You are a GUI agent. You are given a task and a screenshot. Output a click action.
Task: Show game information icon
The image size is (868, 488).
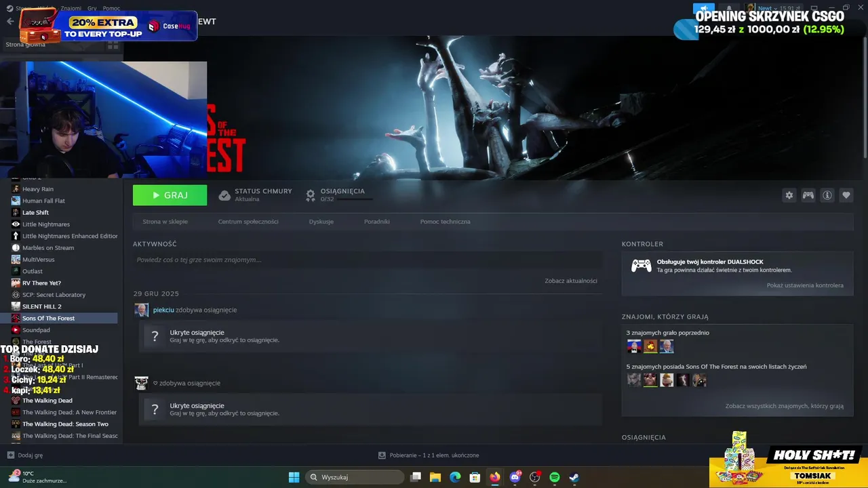pos(827,195)
